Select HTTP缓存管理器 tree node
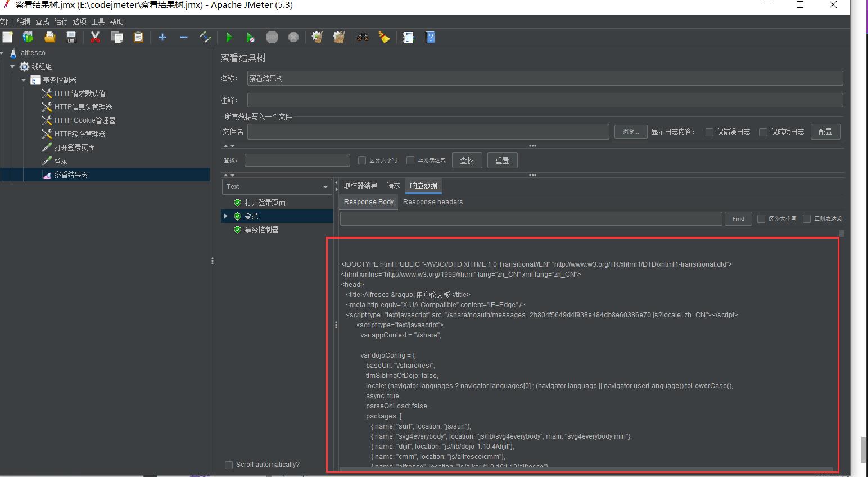Image resolution: width=868 pixels, height=477 pixels. [79, 134]
